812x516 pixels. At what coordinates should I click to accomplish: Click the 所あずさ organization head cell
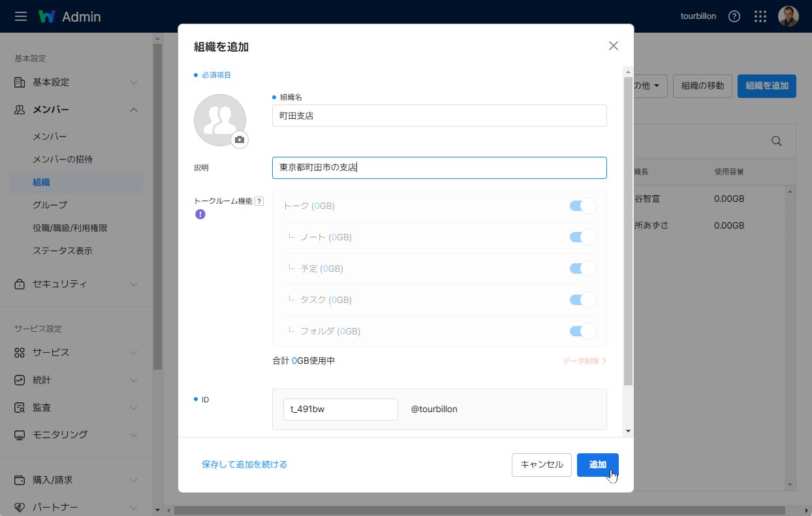(651, 225)
